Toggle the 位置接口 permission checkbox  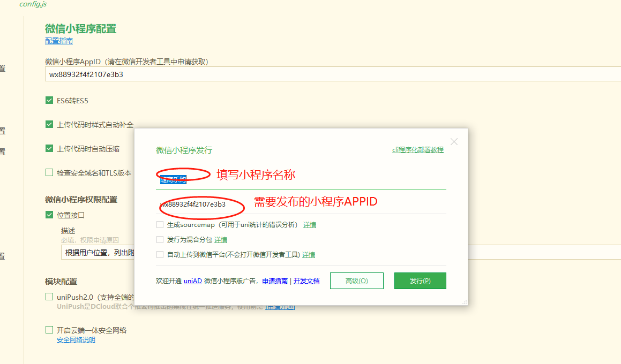pyautogui.click(x=49, y=215)
